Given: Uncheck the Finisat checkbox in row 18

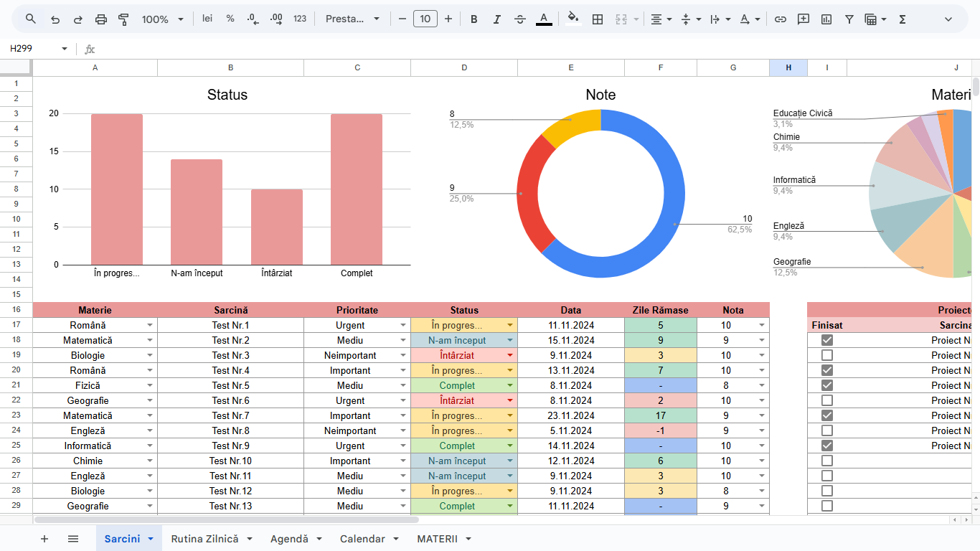Looking at the screenshot, I should click(827, 340).
